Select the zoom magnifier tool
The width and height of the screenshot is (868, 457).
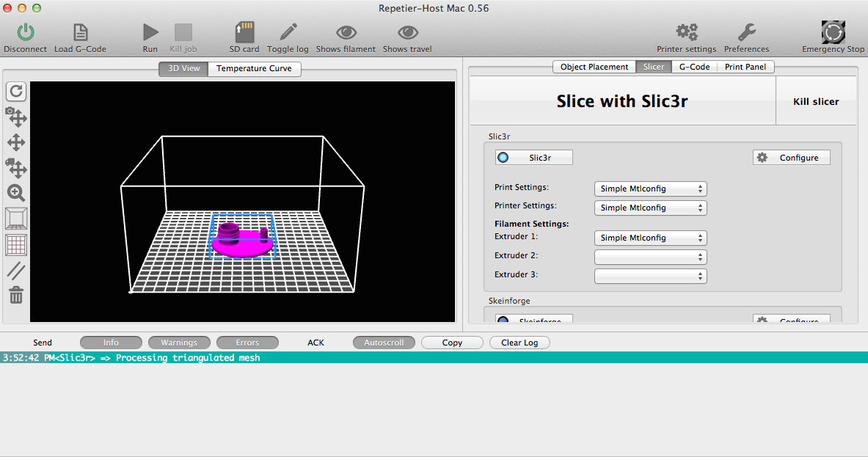tap(16, 193)
